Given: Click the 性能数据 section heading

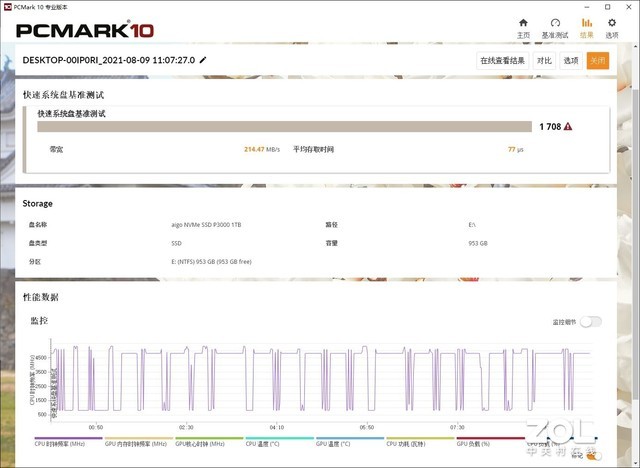Looking at the screenshot, I should [x=40, y=297].
